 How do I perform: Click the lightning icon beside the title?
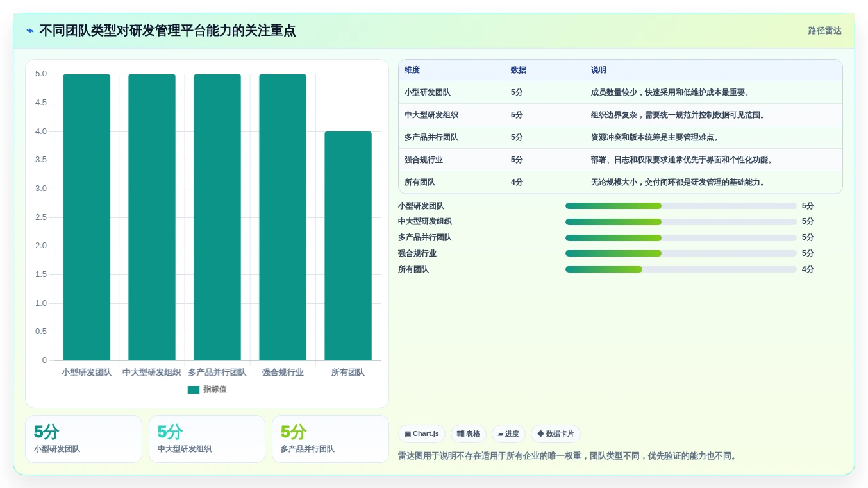29,31
